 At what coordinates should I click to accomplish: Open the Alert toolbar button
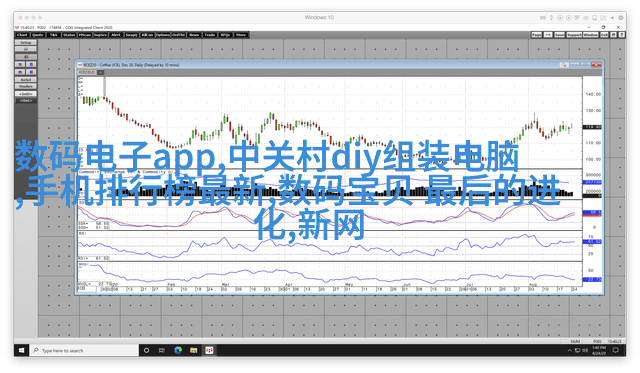coord(116,35)
